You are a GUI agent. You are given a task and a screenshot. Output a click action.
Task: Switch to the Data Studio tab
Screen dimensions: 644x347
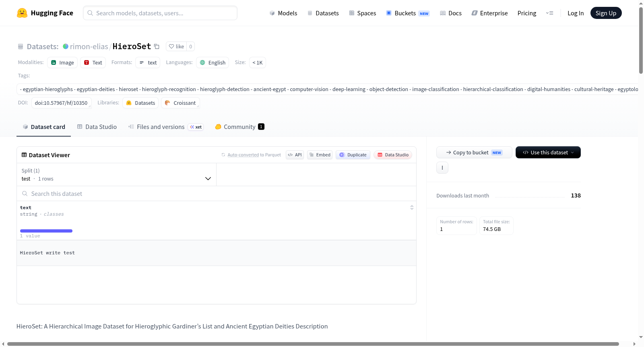(x=97, y=127)
